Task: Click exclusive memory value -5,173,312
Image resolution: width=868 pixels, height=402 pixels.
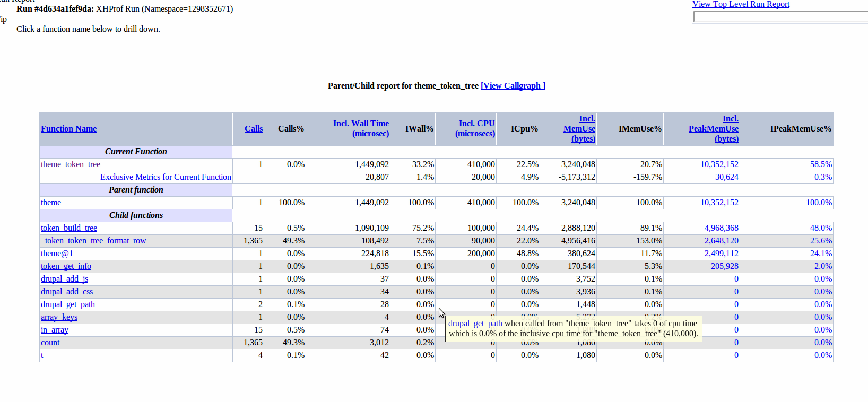Action: tap(577, 177)
